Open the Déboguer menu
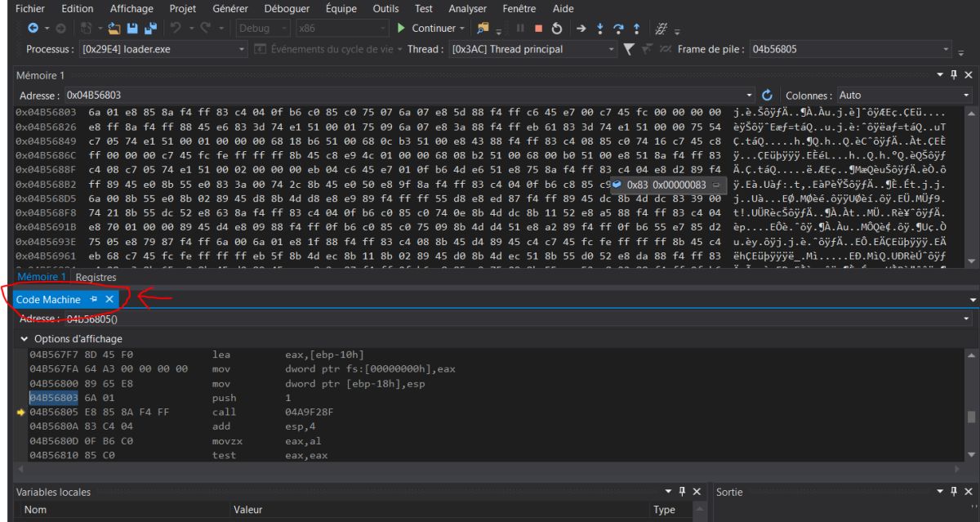 point(288,8)
